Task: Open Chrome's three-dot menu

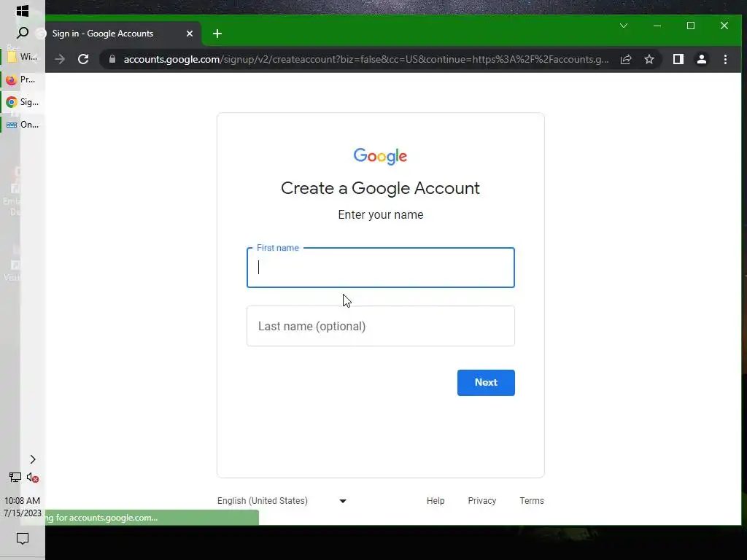Action: (725, 59)
